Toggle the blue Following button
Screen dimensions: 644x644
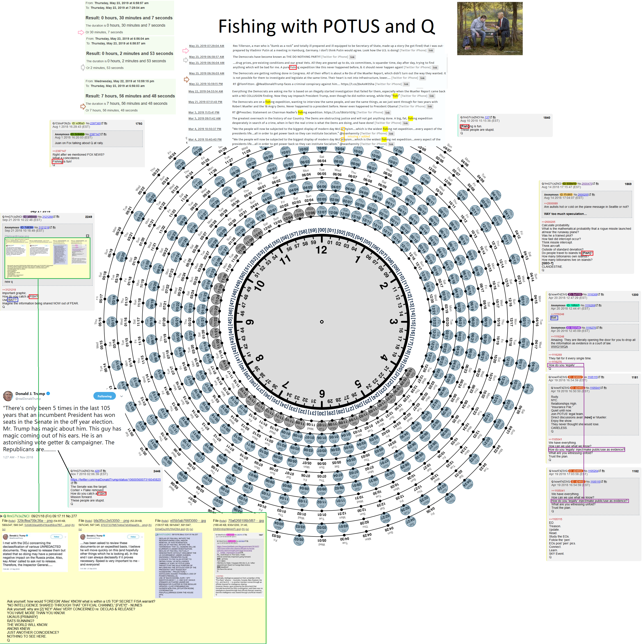(105, 396)
